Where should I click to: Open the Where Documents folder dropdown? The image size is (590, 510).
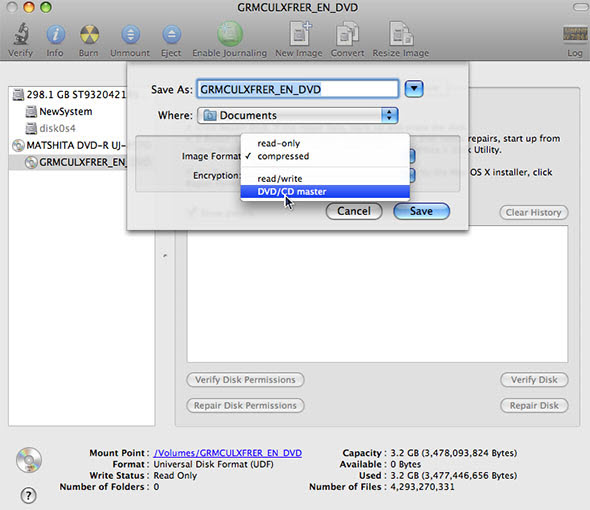click(x=298, y=115)
